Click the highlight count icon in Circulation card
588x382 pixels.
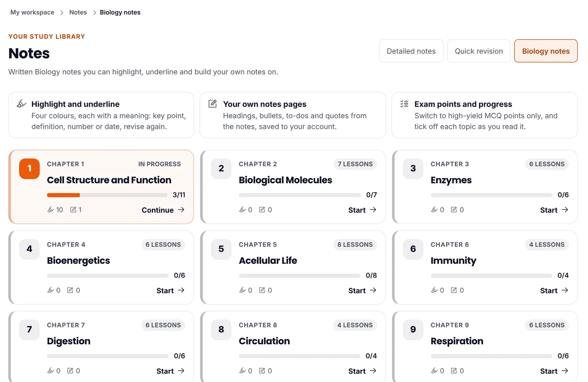coord(242,371)
